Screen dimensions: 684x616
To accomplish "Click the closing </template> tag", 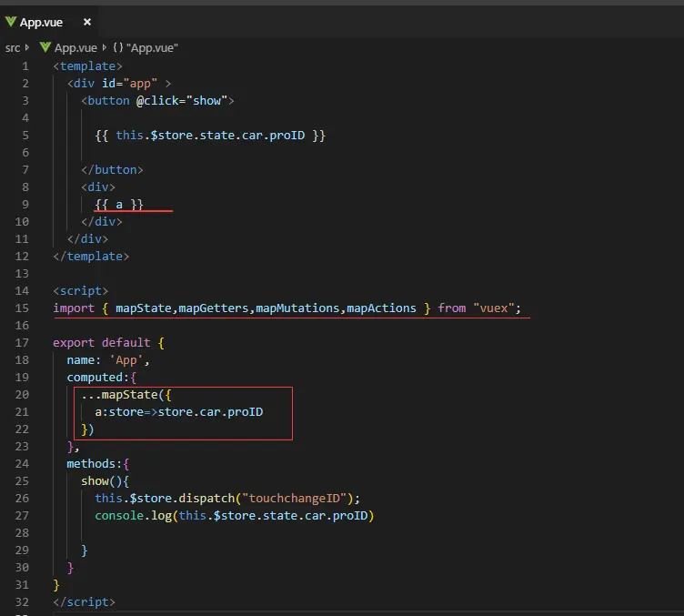I will pyautogui.click(x=91, y=256).
